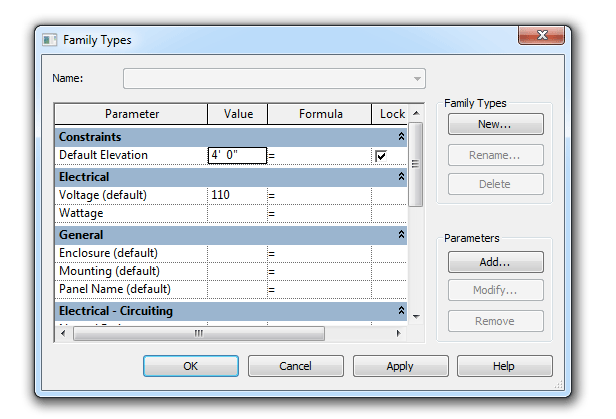Select the Wattage parameter row
Image resolution: width=616 pixels, height=419 pixels.
131,214
